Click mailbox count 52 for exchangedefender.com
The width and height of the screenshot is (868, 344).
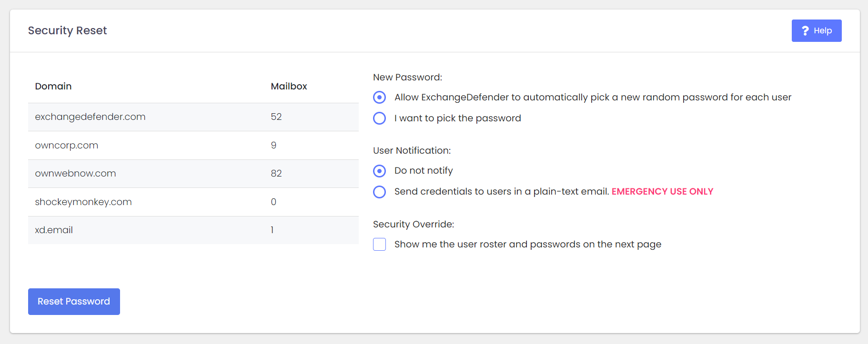tap(276, 117)
